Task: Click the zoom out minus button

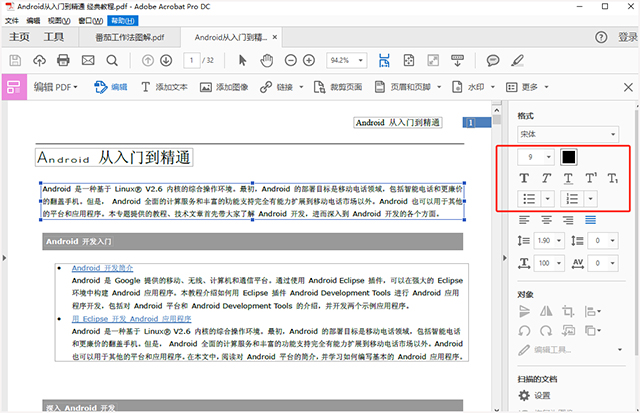Action: (x=291, y=60)
